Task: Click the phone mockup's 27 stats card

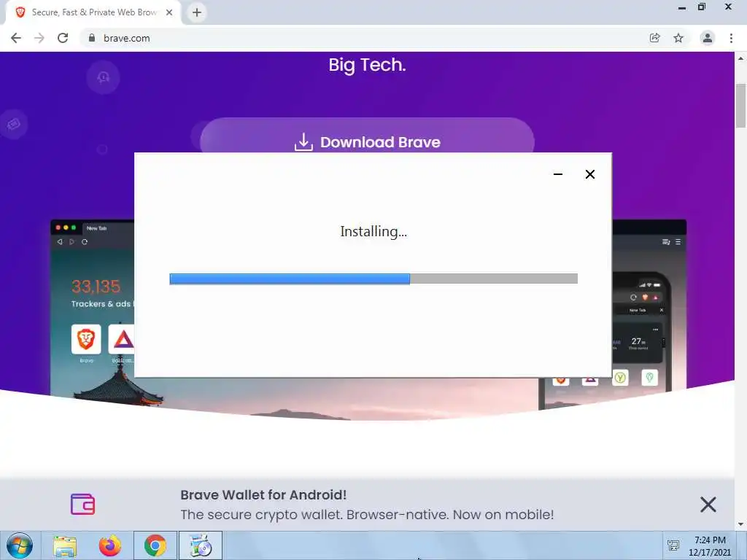Action: 638,343
